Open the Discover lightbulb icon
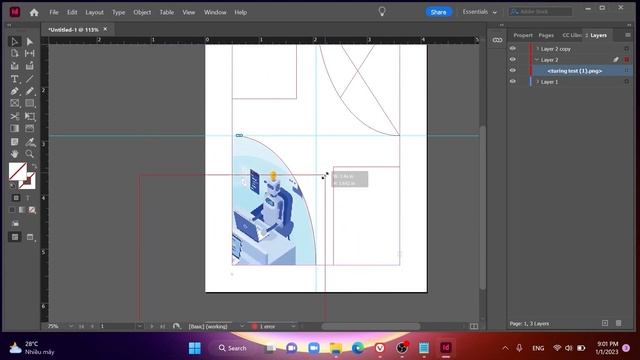Viewport: 640px width, 360px height. click(x=382, y=11)
